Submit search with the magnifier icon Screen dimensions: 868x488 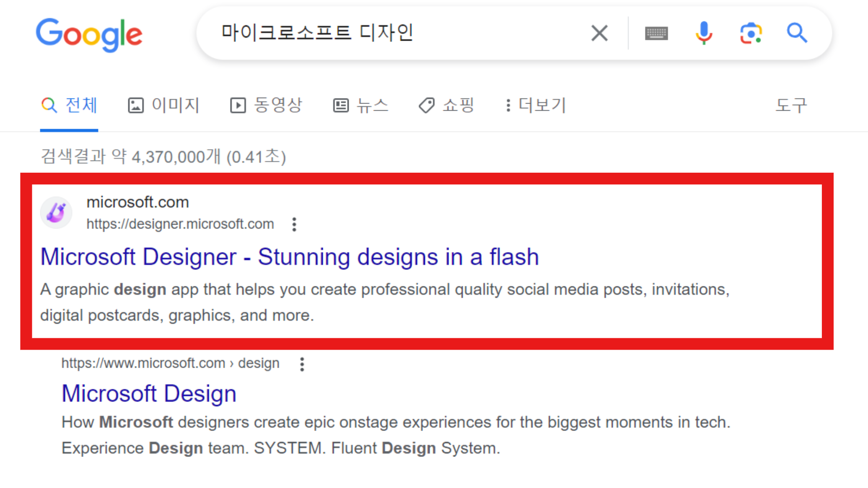[797, 33]
